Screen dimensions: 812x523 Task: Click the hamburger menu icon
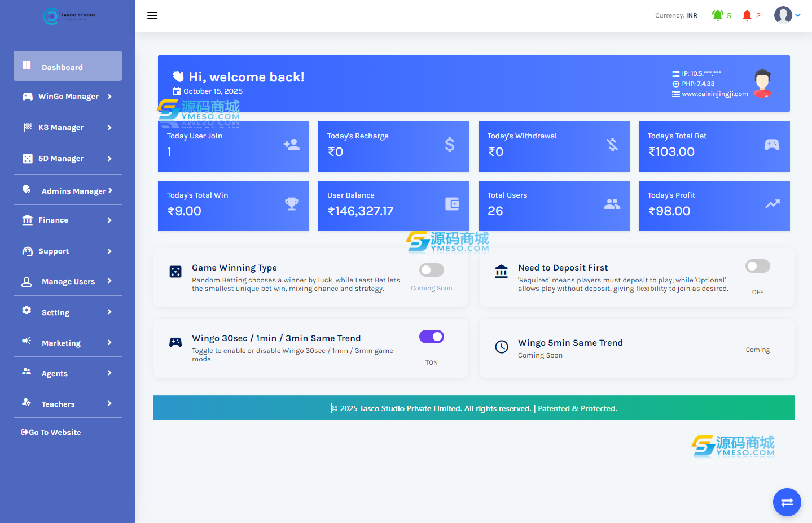pos(152,15)
